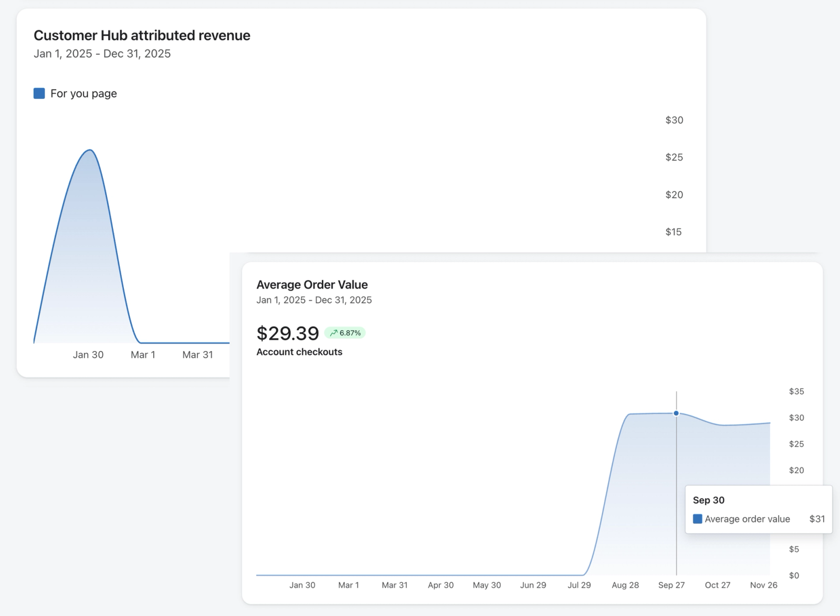Click the Sep 30 tooltip heading

pyautogui.click(x=709, y=500)
